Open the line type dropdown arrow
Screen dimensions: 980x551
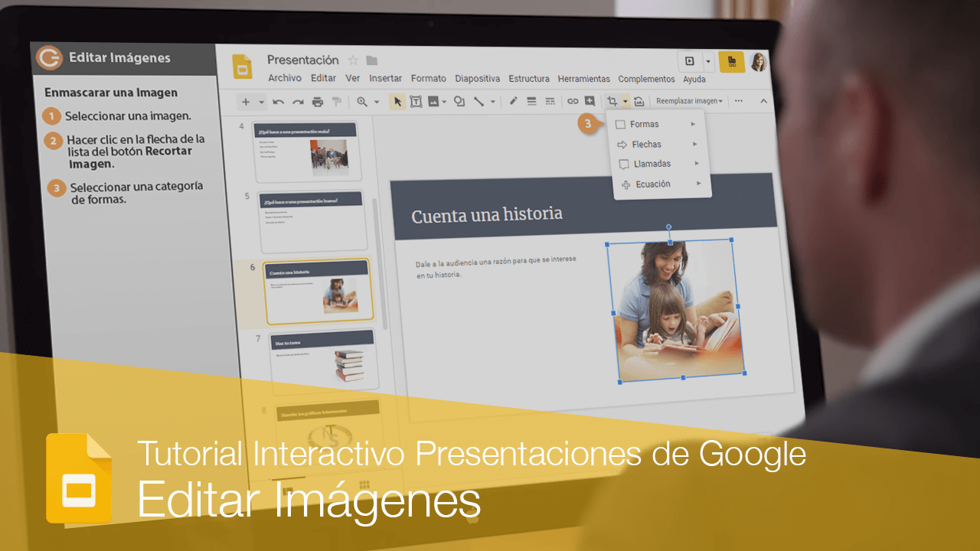click(x=493, y=101)
